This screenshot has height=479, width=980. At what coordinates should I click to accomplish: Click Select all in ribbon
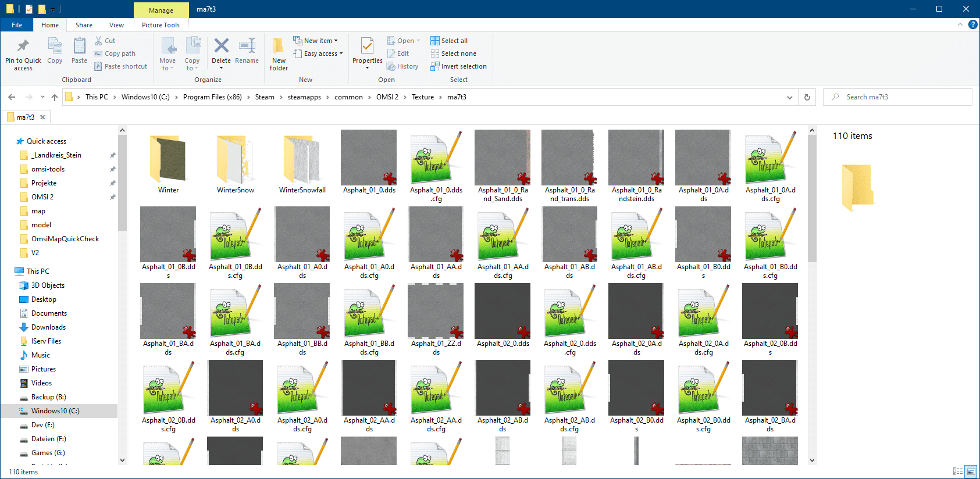click(x=449, y=41)
